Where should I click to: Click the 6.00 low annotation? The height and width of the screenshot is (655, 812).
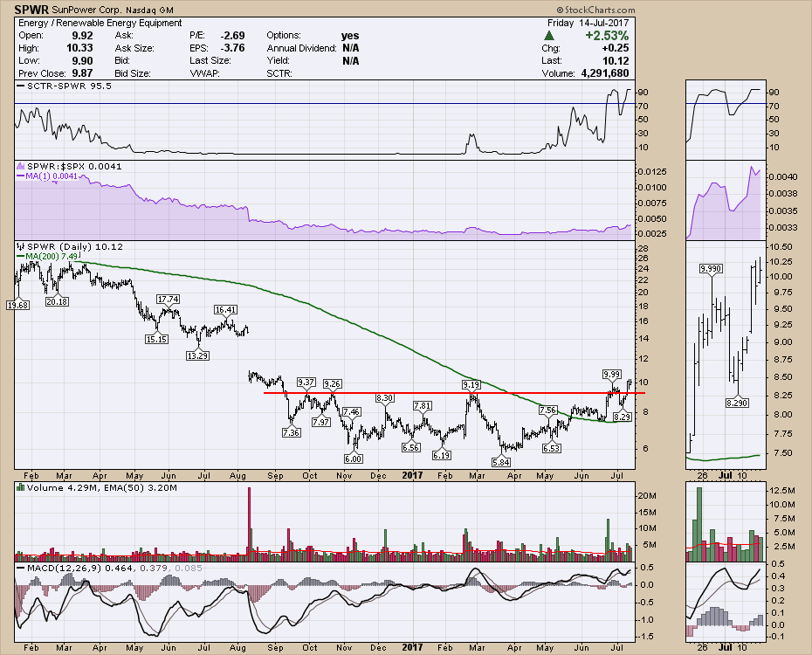(354, 458)
